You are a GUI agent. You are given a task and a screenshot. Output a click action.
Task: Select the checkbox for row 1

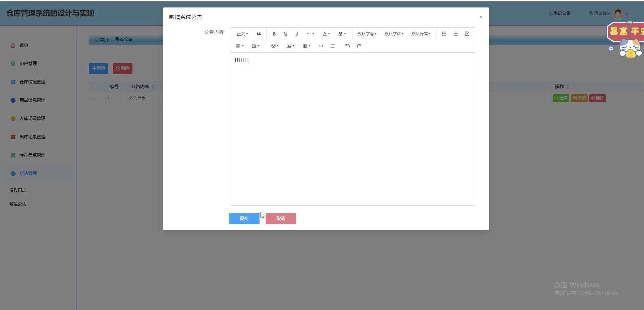tap(93, 99)
